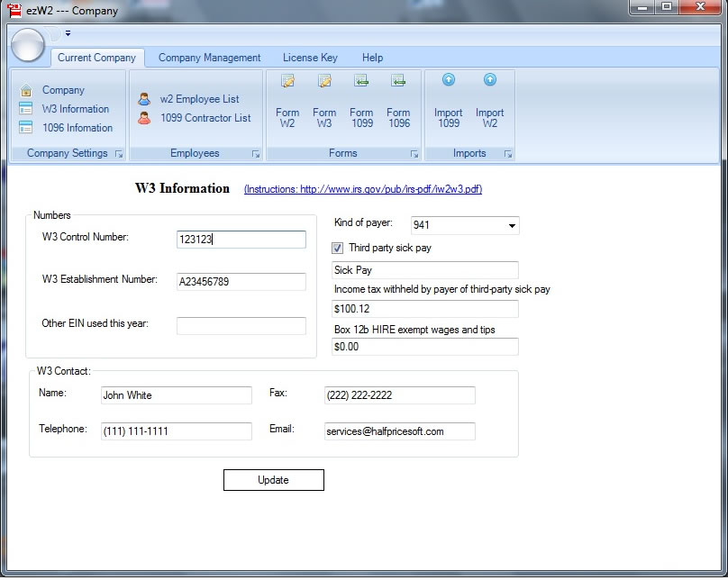This screenshot has height=580, width=728.
Task: Click the Update button
Action: 274,480
